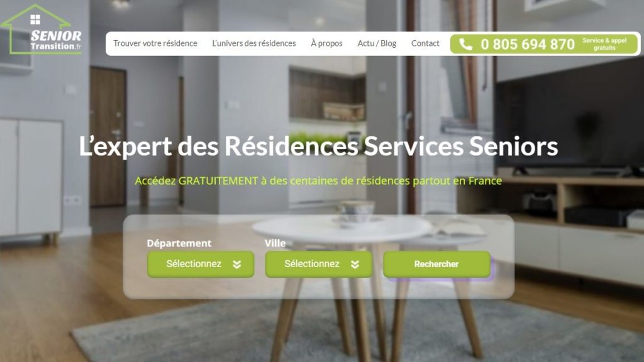
Task: Open L'univers des résidences menu
Action: click(254, 43)
